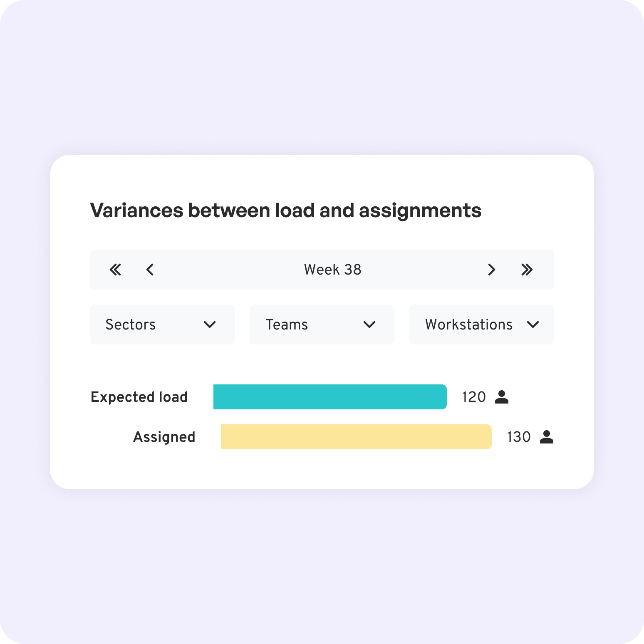Click the teal Expected load bar
Viewport: 644px width, 644px height.
(330, 397)
